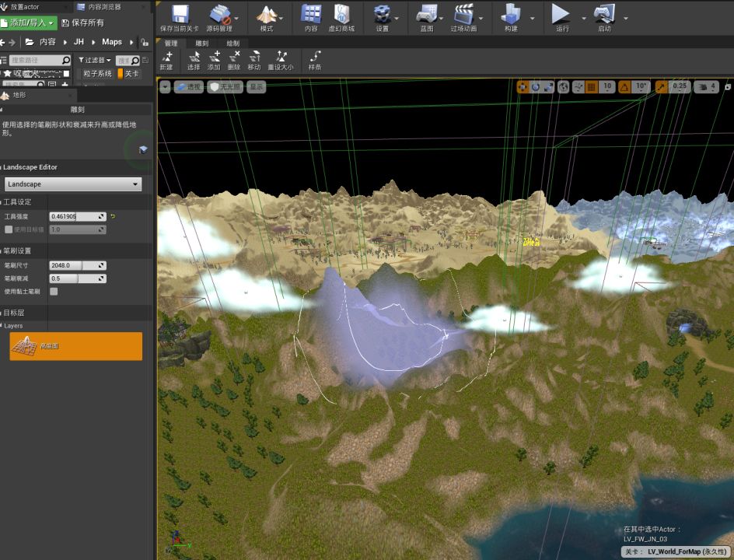The image size is (734, 560).
Task: Open the 添加/导入 dropdown button
Action: click(x=29, y=23)
